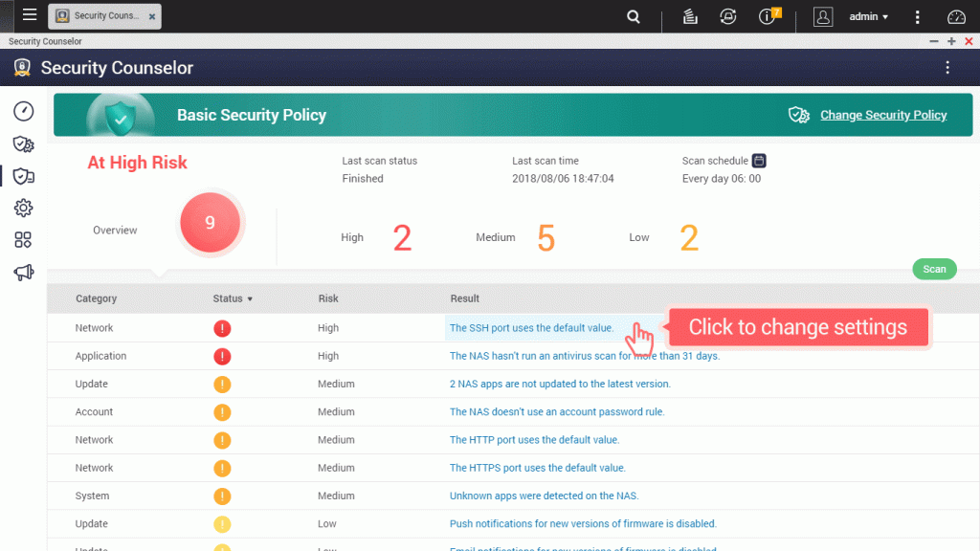Expand the hamburger menu at top left
Image resolution: width=980 pixels, height=551 pixels.
click(29, 14)
